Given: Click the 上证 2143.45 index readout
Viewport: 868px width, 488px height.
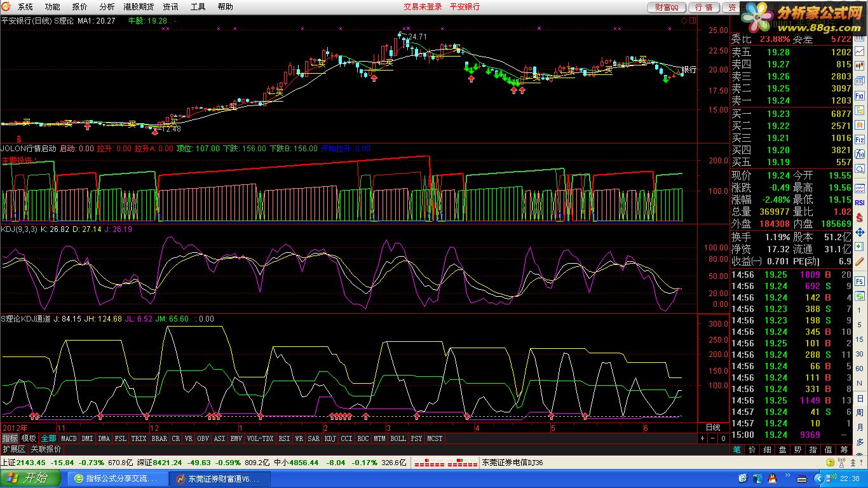Looking at the screenshot, I should (x=23, y=463).
